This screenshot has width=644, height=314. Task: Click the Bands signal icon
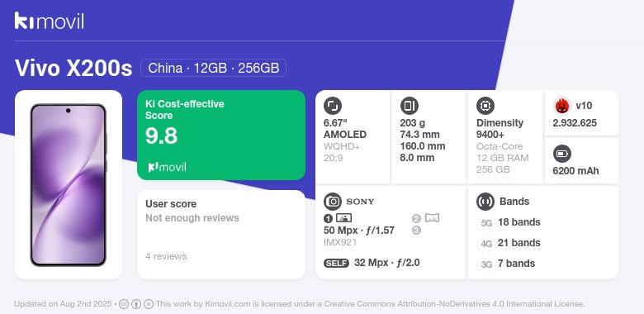coord(485,202)
